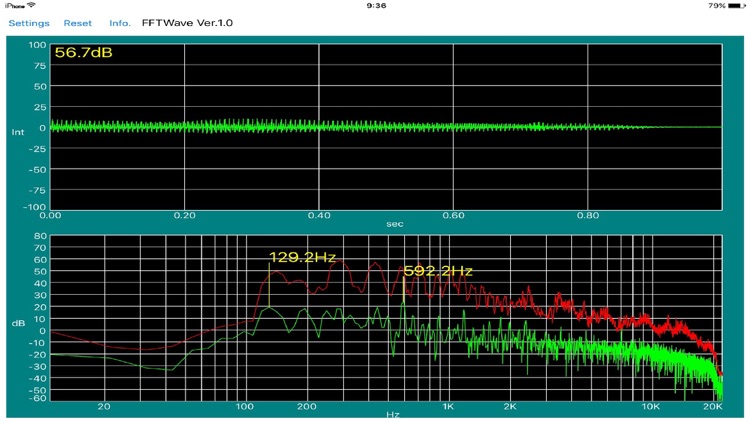The image size is (750, 422).
Task: Click the 20 Hz frequency axis label
Action: pos(104,406)
